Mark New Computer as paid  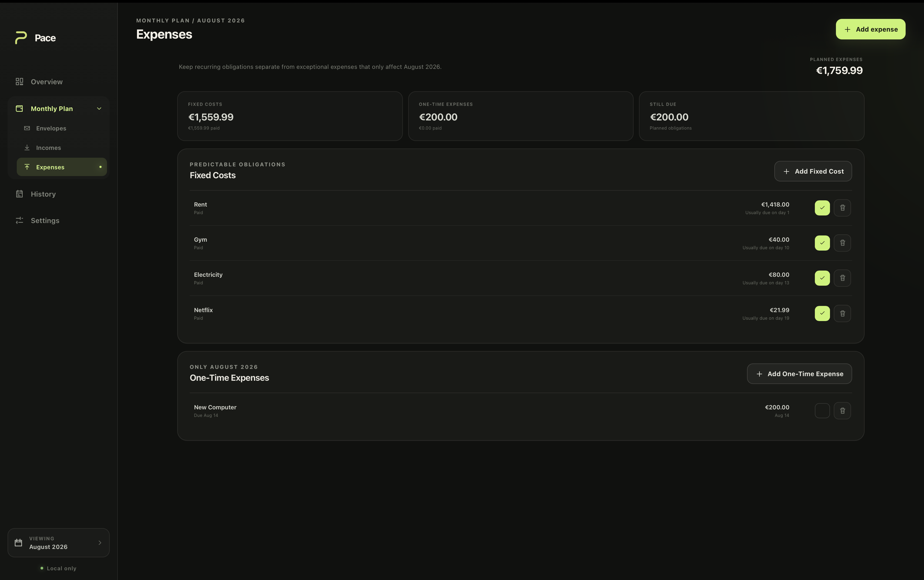822,411
